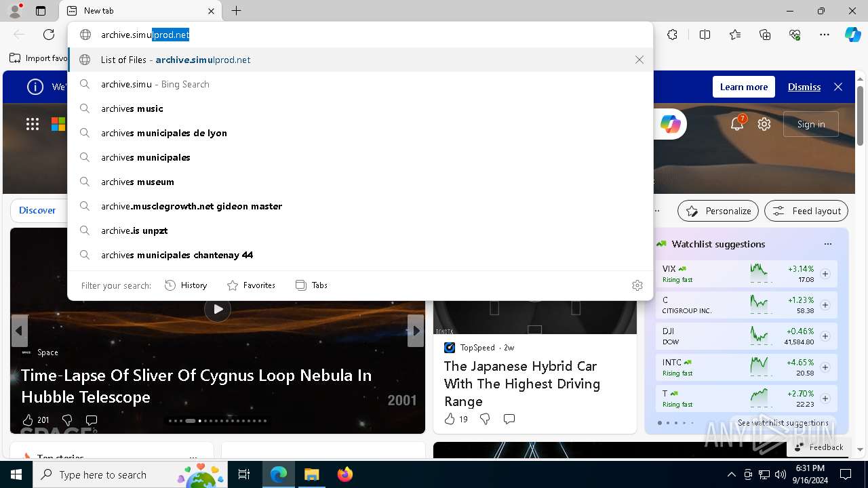Screen dimensions: 868x488
Task: Choose the archives municipales suggestion
Action: [x=360, y=157]
